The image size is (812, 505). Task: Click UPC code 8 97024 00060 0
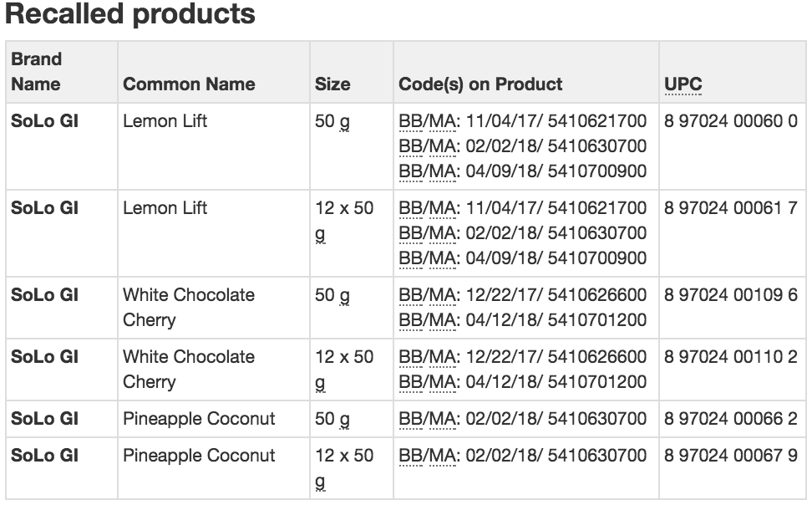point(731,120)
